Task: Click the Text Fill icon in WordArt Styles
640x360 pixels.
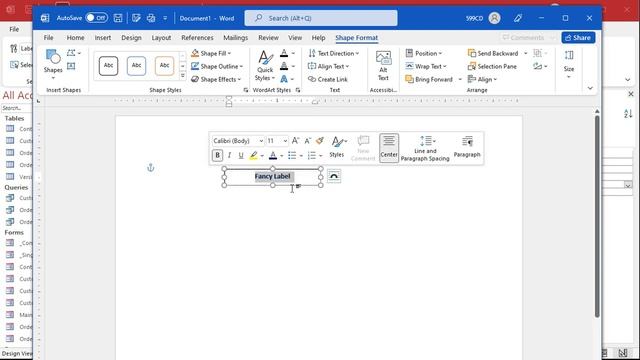Action: coord(284,53)
